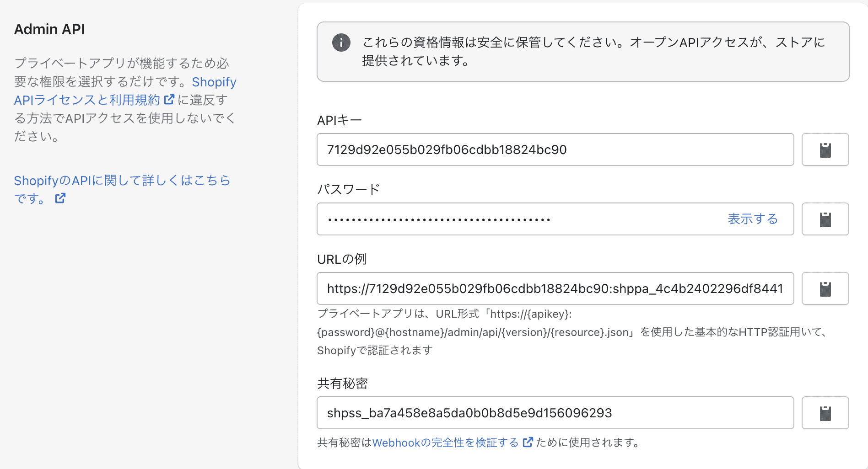Reveal the password with 表示する
The image size is (868, 469).
tap(752, 219)
